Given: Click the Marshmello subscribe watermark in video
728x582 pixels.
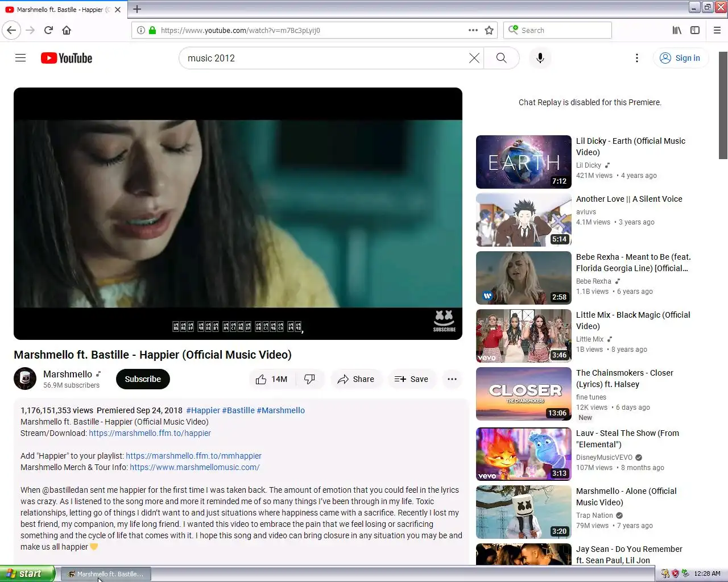Looking at the screenshot, I should coord(444,321).
